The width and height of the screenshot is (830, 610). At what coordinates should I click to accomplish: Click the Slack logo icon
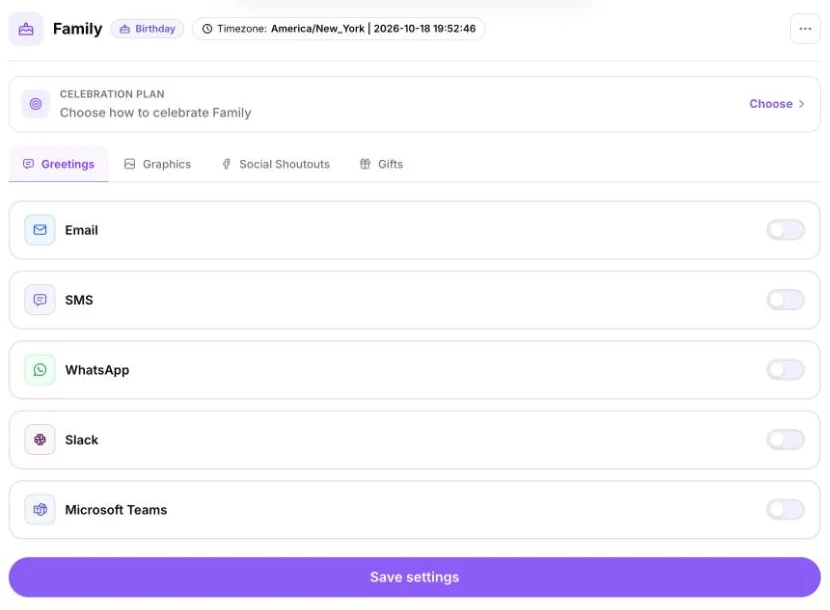click(40, 439)
